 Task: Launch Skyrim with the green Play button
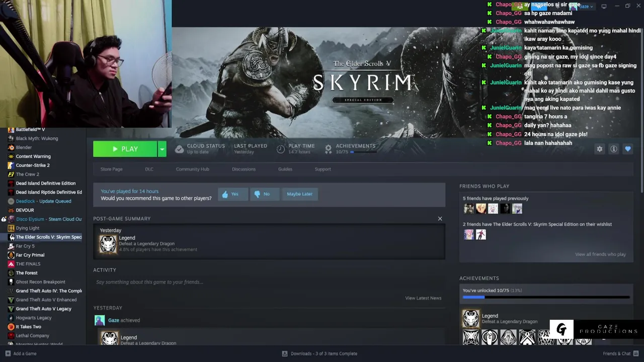(x=125, y=149)
